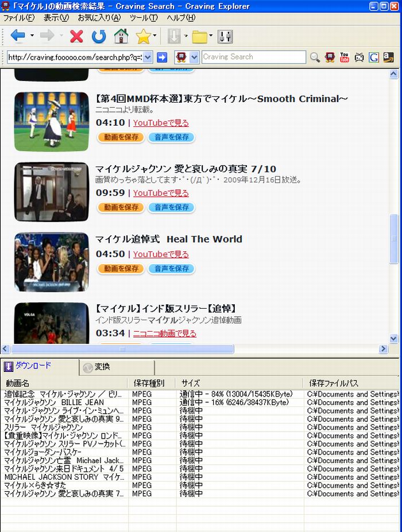The image size is (402, 532).
Task: Click the magnifying glass search icon
Action: (x=315, y=57)
